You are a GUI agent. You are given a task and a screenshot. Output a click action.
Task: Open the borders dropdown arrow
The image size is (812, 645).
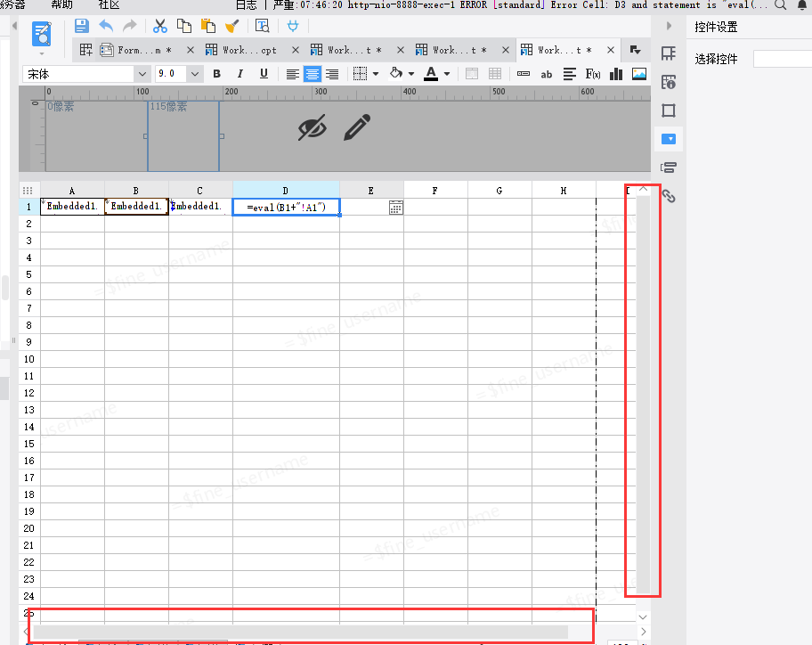tap(376, 74)
